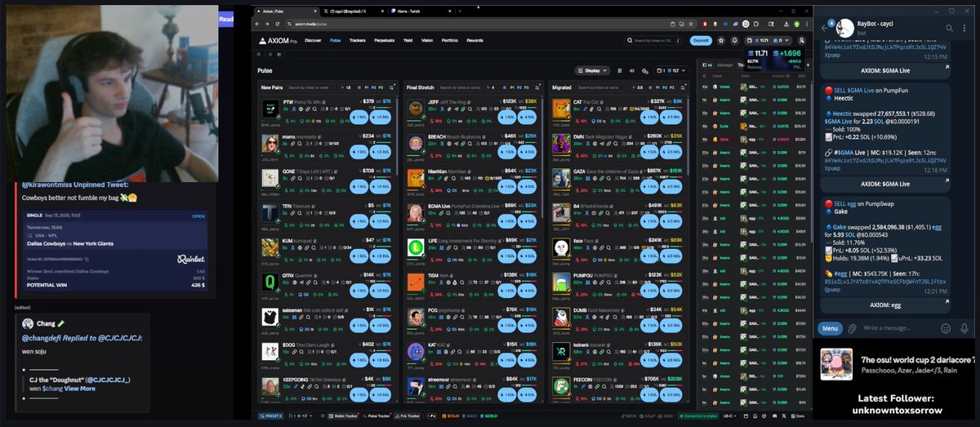Viewport: 980px width, 427px height.
Task: Expand the Display dropdown
Action: tap(593, 71)
